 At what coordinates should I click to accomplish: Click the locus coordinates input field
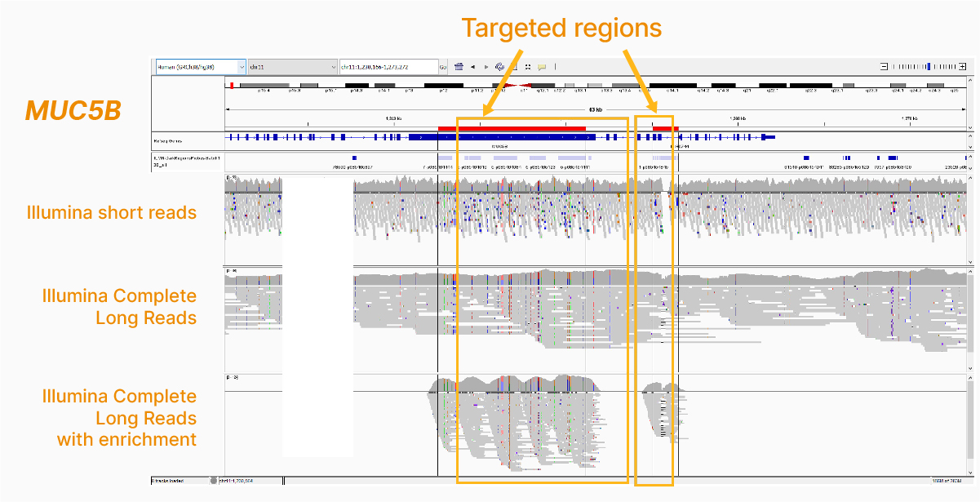pyautogui.click(x=388, y=67)
